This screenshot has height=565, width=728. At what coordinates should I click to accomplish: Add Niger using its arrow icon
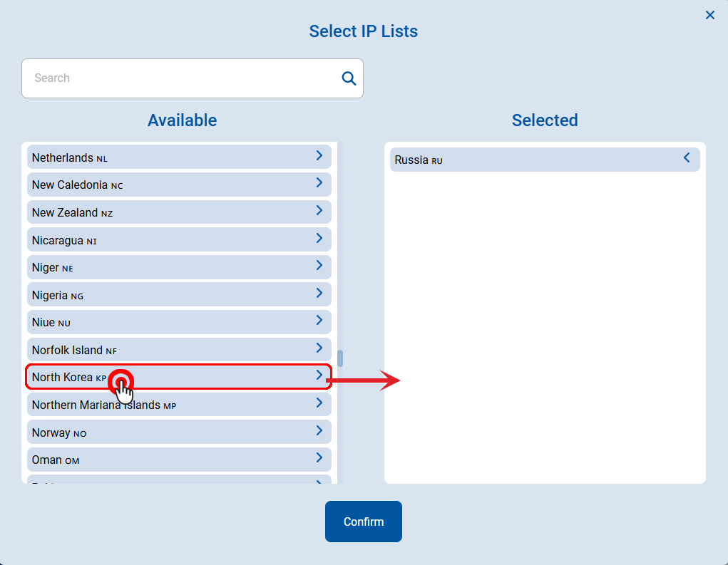click(x=319, y=266)
